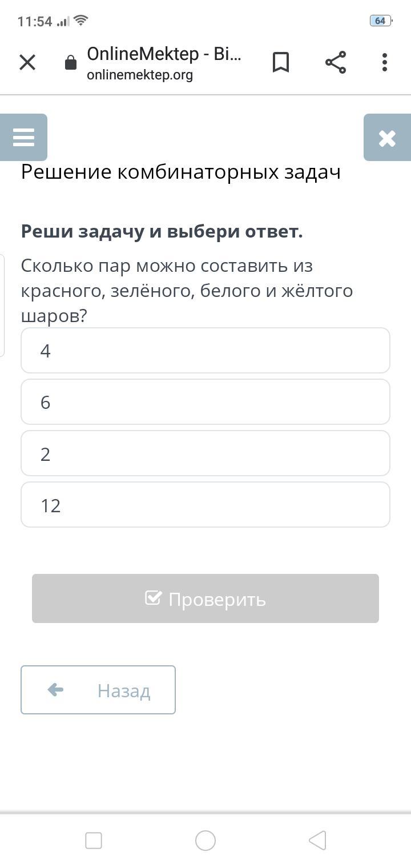This screenshot has height=868, width=411.
Task: Tap the OnlineMektep page title
Action: click(164, 54)
